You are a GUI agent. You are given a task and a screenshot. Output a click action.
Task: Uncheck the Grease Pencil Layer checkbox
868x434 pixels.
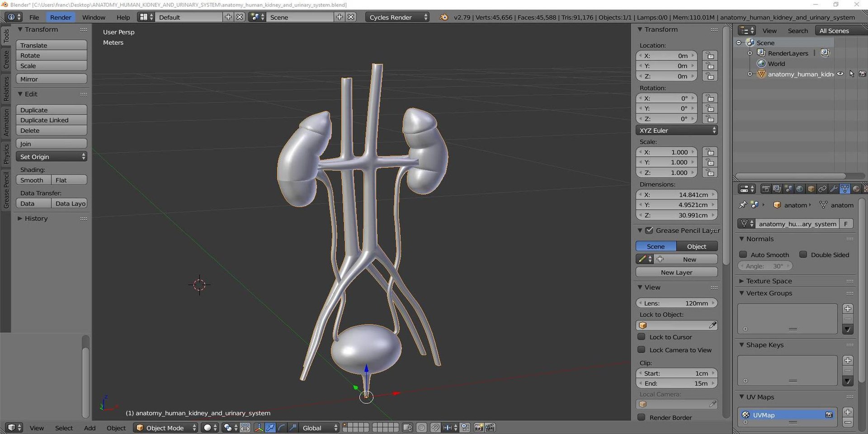(x=649, y=231)
